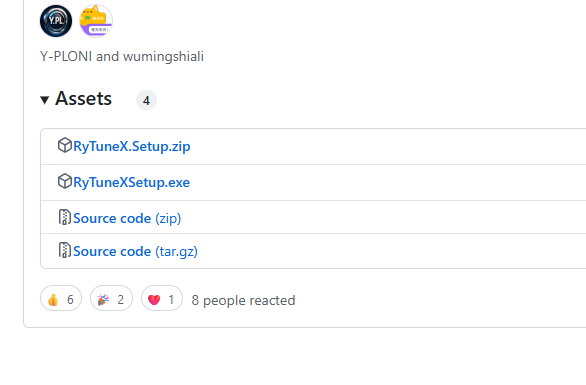Click the package icon beside RyTuneX.Setup.zip
The width and height of the screenshot is (586, 385).
65,145
